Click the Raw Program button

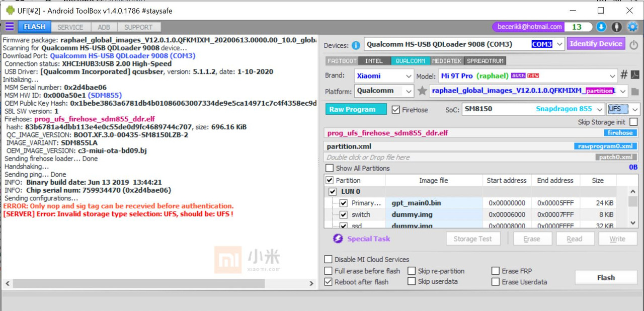pyautogui.click(x=356, y=109)
